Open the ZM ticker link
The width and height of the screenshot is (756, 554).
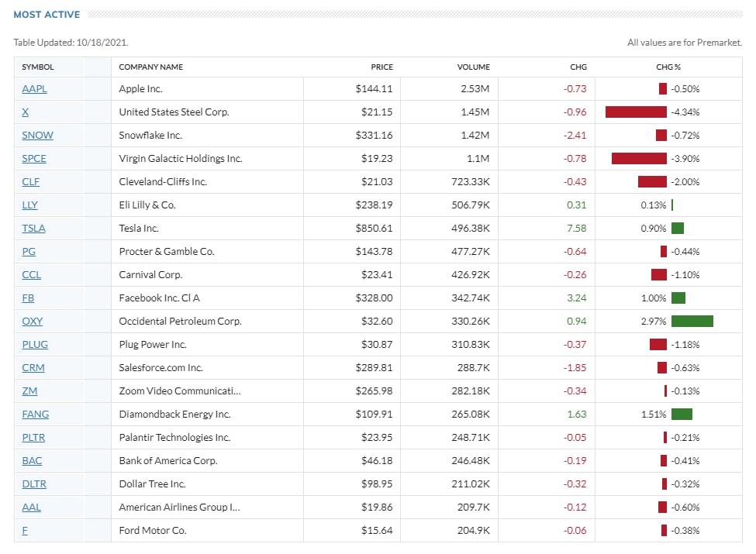[x=30, y=391]
